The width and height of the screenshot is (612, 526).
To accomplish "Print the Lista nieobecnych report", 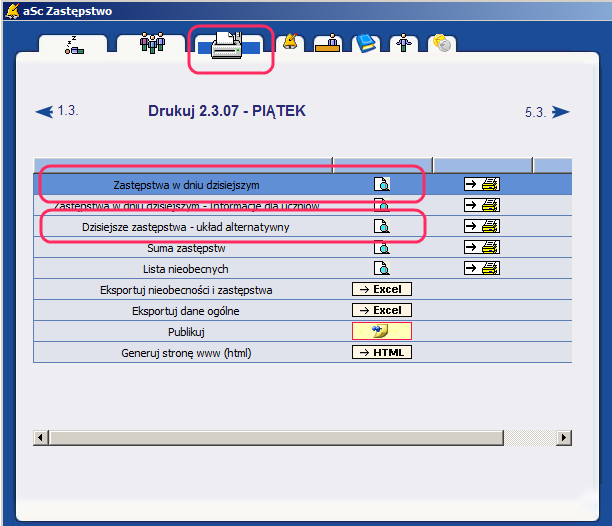I will (x=481, y=268).
